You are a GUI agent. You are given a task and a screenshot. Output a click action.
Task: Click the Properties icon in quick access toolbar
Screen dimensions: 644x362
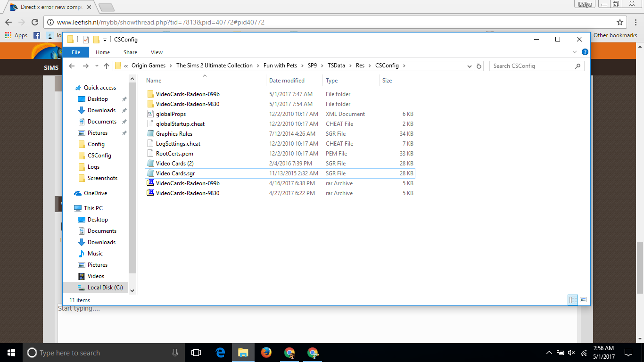[86, 40]
